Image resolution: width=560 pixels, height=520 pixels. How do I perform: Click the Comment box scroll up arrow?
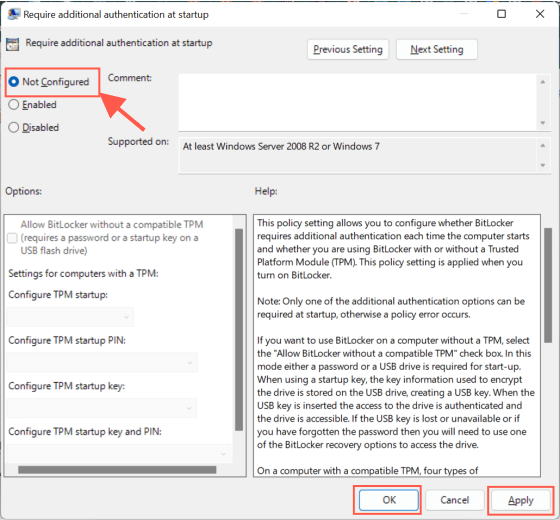pos(543,82)
